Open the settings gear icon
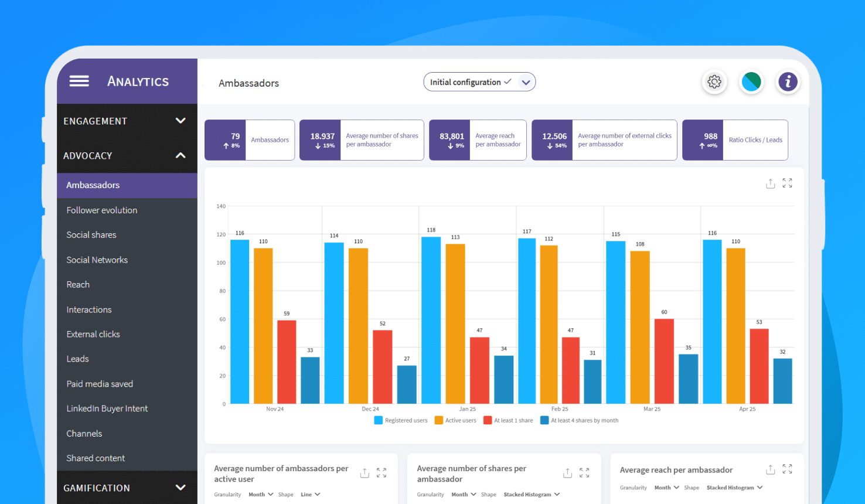 (x=714, y=82)
